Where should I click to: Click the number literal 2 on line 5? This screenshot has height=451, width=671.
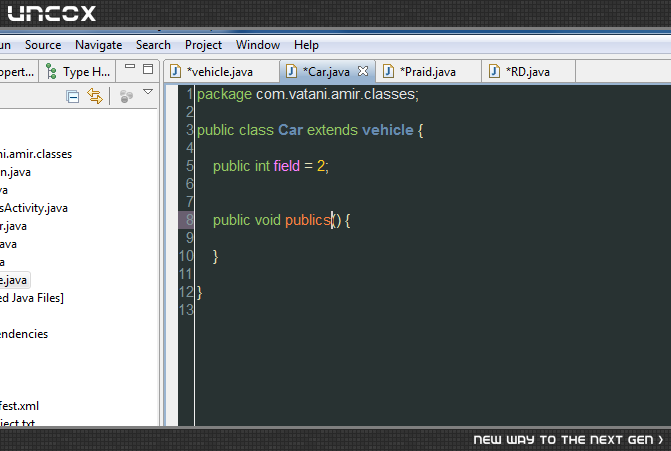(321, 166)
